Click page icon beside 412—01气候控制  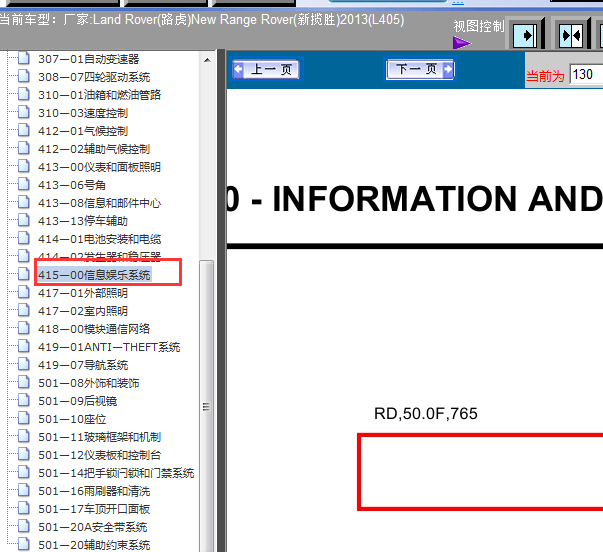(x=24, y=130)
